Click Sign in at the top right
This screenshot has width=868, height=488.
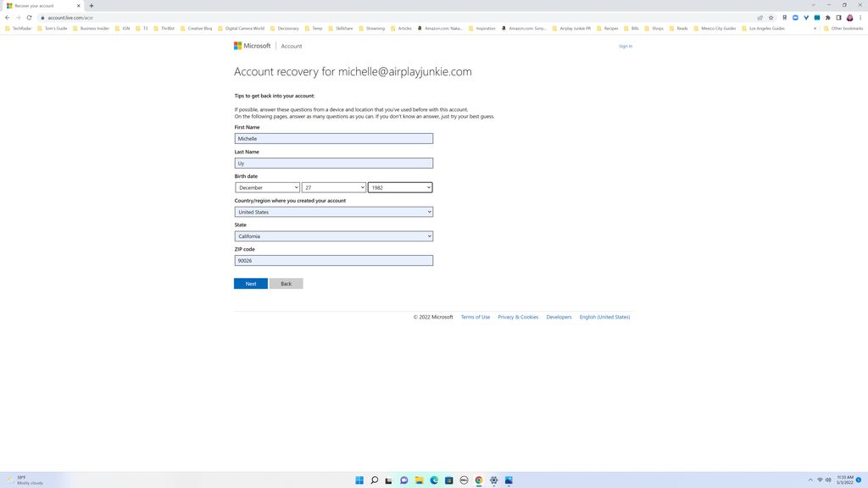(625, 46)
